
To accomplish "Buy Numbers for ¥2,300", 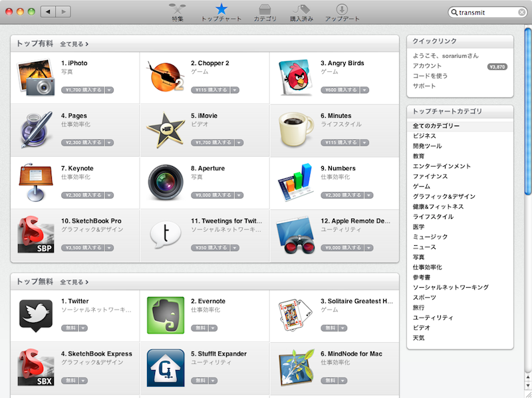I will pos(342,195).
